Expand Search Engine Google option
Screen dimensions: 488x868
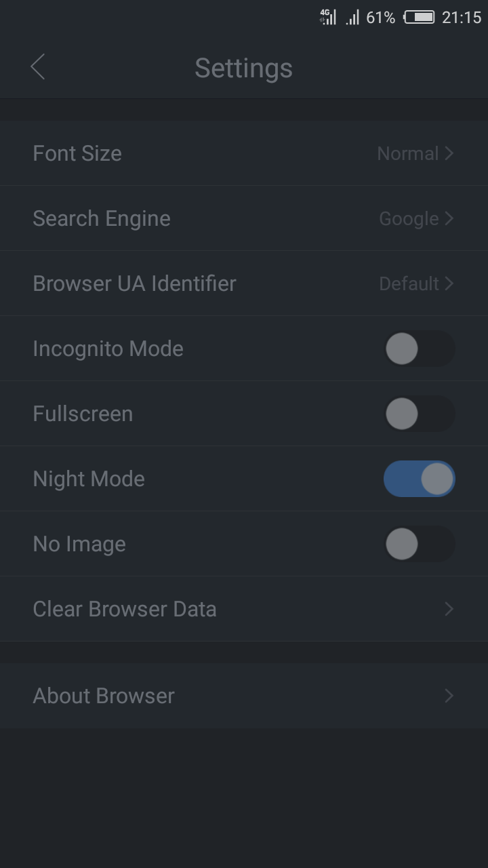point(448,218)
